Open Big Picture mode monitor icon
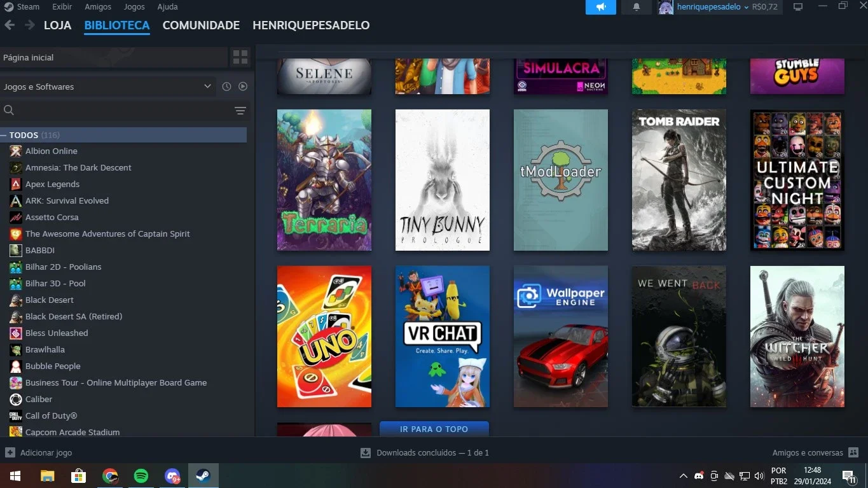Viewport: 868px width, 488px height. point(798,7)
